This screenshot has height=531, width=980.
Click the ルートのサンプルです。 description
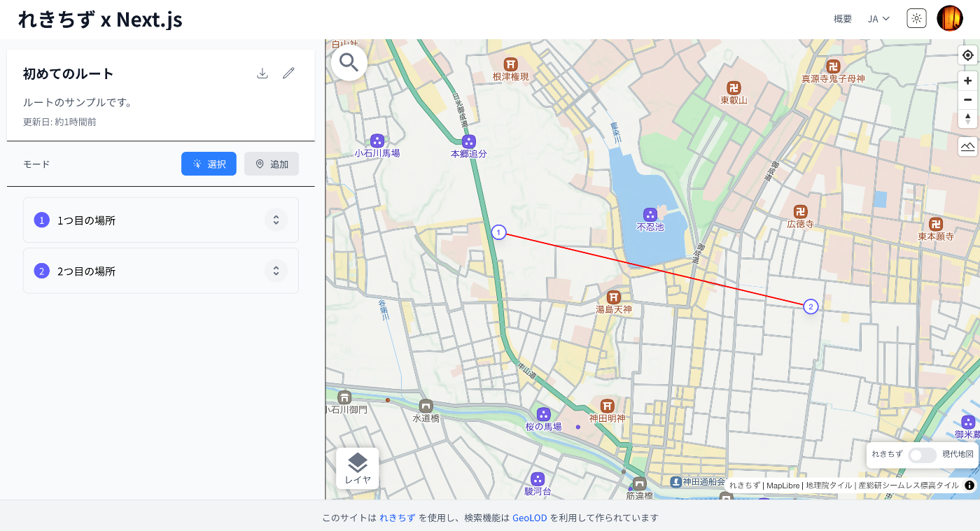[78, 102]
